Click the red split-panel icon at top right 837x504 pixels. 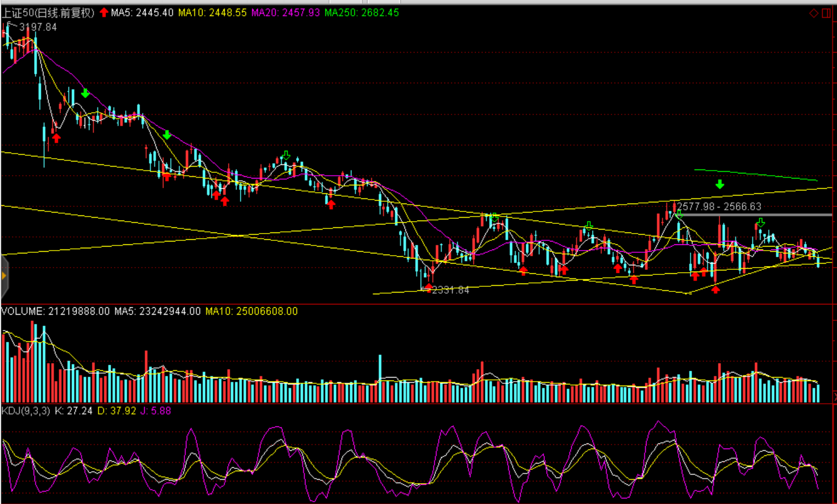tap(826, 13)
